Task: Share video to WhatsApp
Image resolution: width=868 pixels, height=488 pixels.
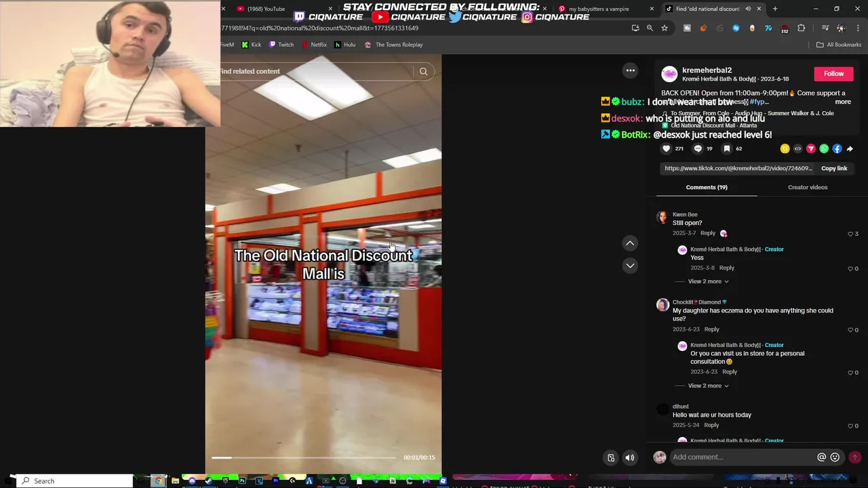Action: click(x=824, y=148)
